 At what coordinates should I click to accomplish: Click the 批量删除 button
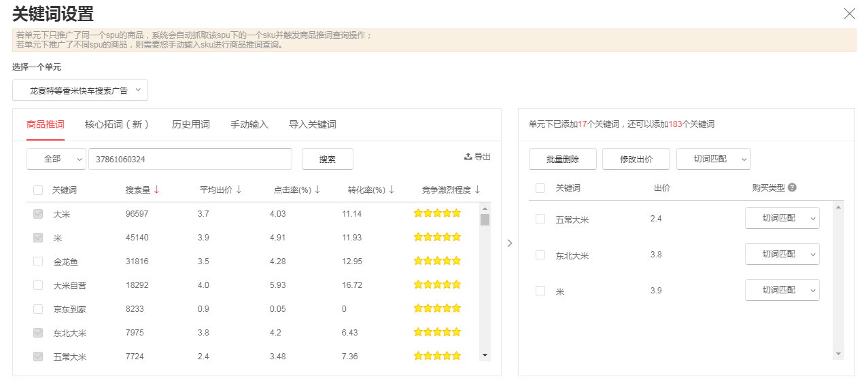click(563, 159)
